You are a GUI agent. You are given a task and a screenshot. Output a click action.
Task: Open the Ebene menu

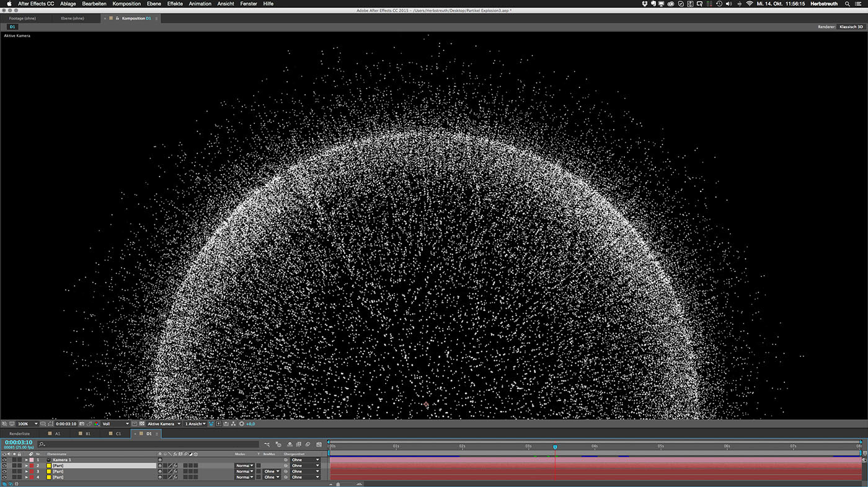(154, 4)
